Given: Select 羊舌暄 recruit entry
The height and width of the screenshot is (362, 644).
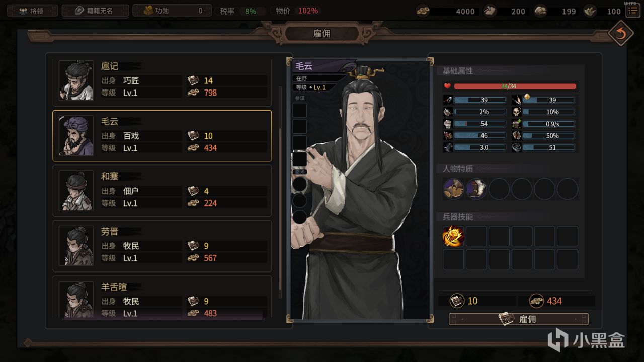Looking at the screenshot, I should (x=162, y=298).
